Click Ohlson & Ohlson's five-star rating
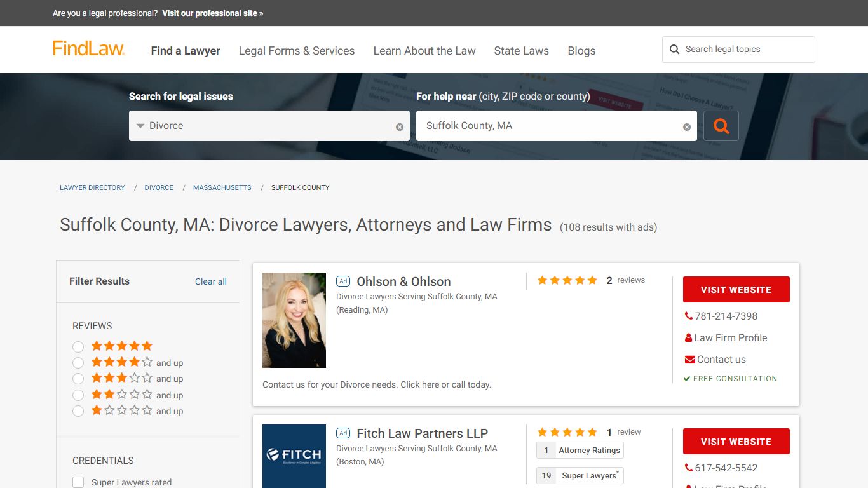 [567, 280]
